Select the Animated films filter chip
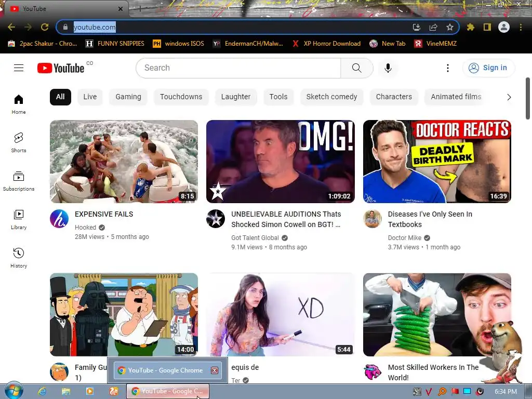Screen dimensions: 532x399 click(x=456, y=97)
